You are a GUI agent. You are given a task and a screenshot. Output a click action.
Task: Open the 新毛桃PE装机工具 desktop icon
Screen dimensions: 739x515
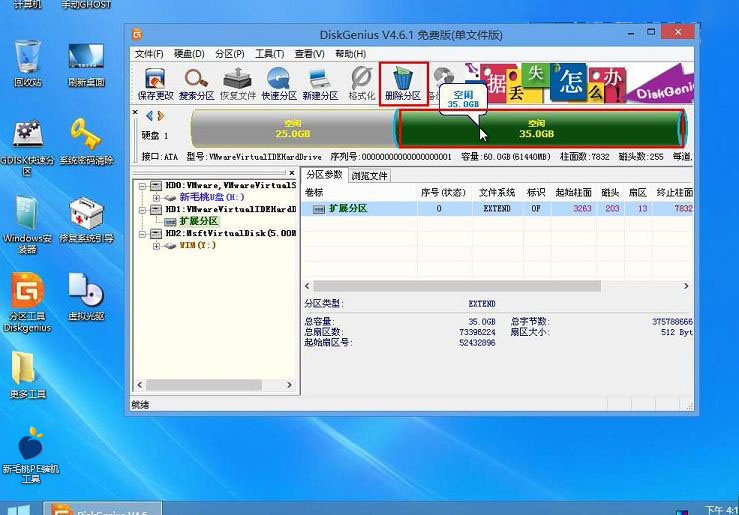click(x=31, y=455)
